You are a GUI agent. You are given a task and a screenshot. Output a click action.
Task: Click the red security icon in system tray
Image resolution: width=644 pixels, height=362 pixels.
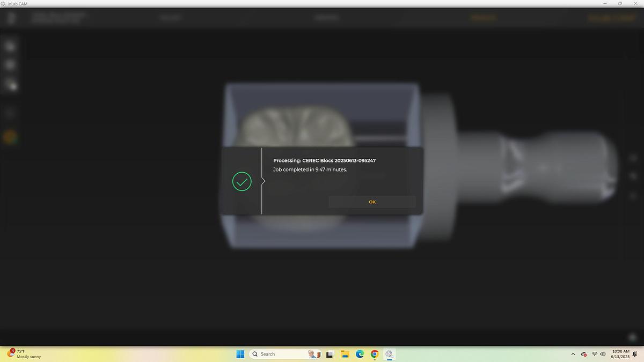584,354
